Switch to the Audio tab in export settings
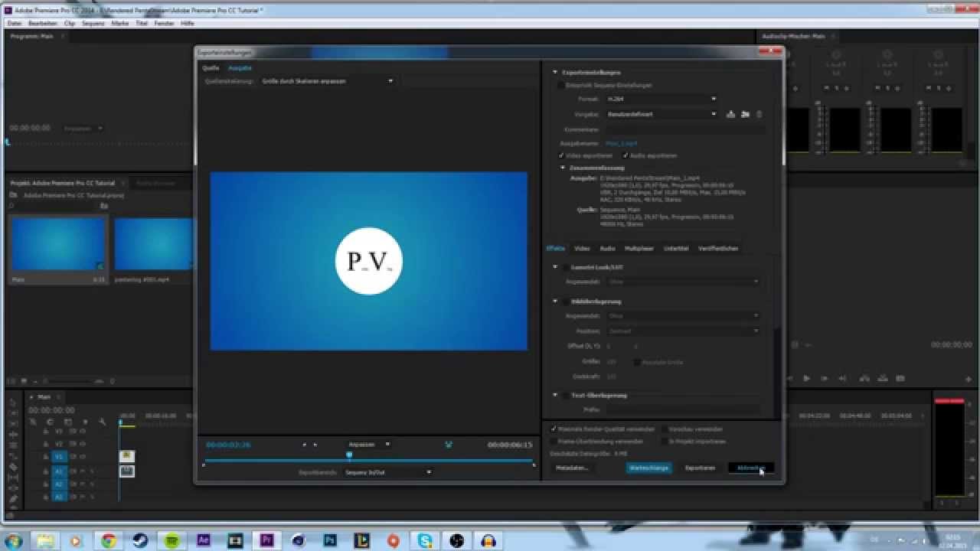The height and width of the screenshot is (551, 980). click(x=607, y=249)
